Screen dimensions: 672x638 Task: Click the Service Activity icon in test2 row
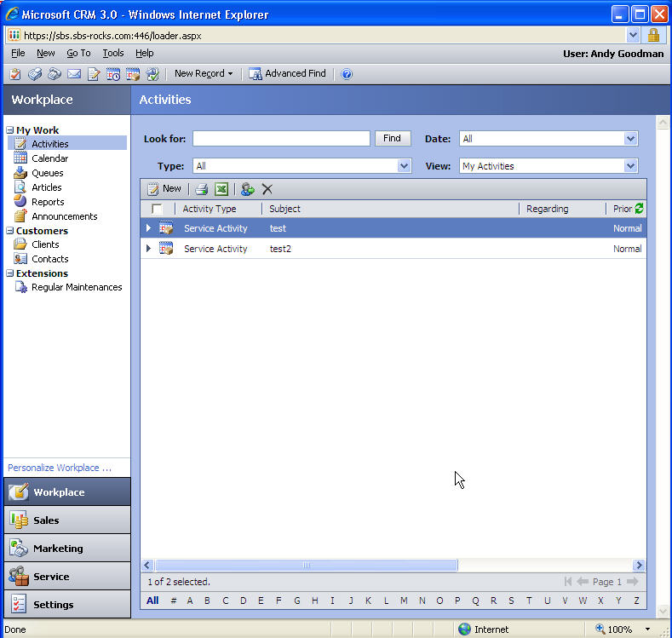click(166, 249)
